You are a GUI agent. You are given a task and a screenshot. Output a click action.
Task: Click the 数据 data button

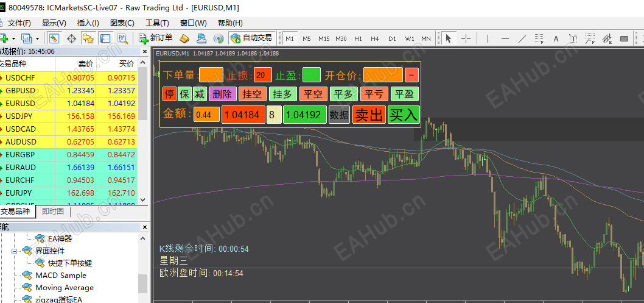click(339, 115)
